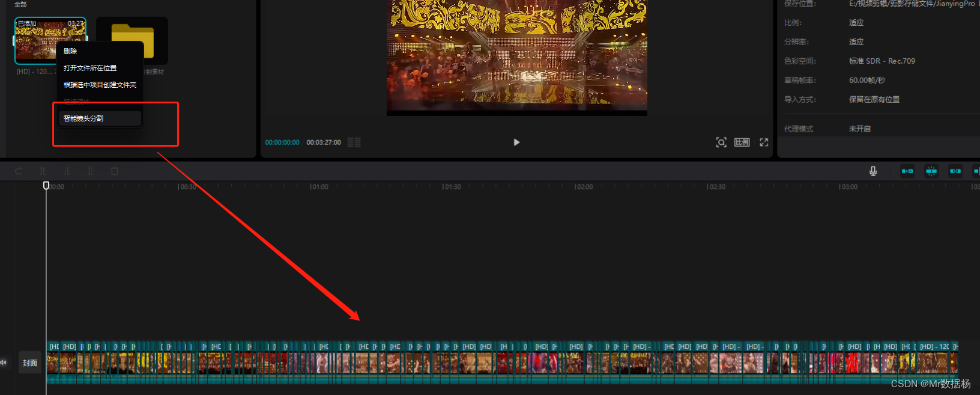Screen dimensions: 980x395
Task: Select the first clip on the track
Action: tap(53, 363)
